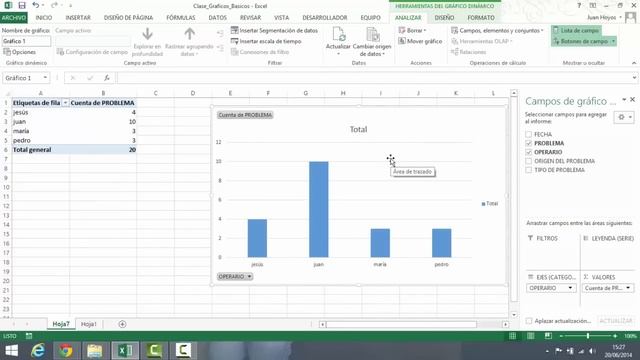The height and width of the screenshot is (360, 640).
Task: Switch to Page Layout view icon
Action: click(x=530, y=336)
